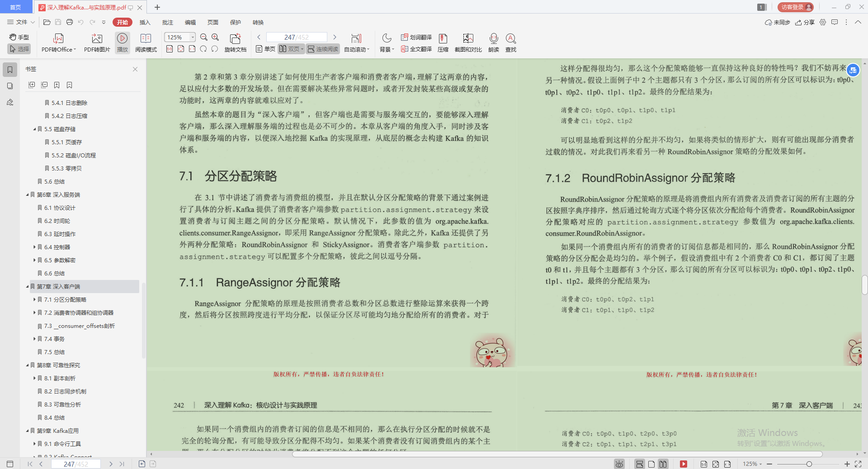Open the PDF转图片 export tool
Screen dimensions: 868x469
pyautogui.click(x=96, y=43)
